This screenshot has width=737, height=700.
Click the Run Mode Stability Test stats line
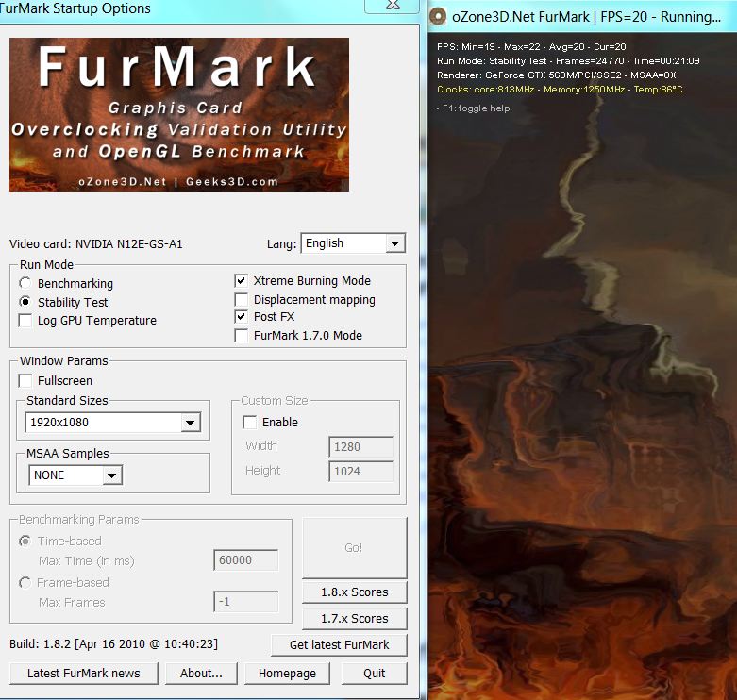[568, 61]
